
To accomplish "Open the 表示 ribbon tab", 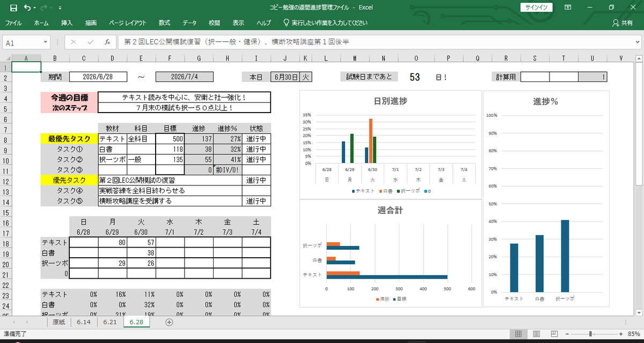I will [x=238, y=23].
